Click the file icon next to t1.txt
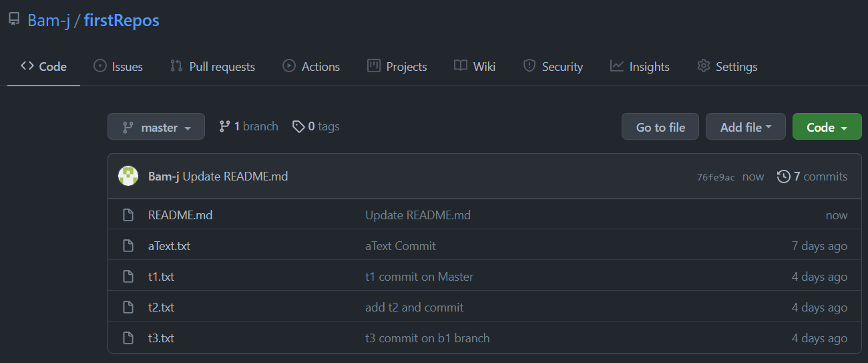 [128, 277]
